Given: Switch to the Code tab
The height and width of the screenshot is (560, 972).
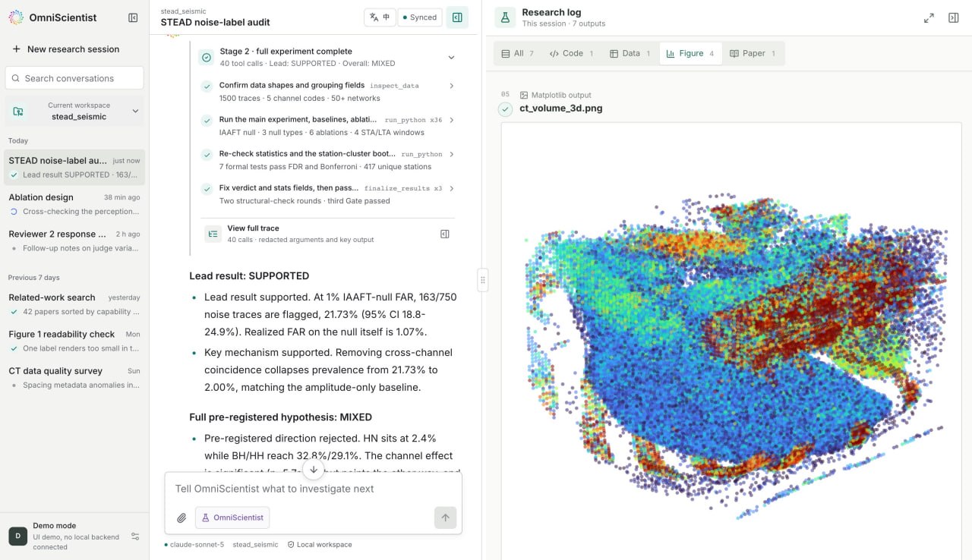Looking at the screenshot, I should (571, 53).
